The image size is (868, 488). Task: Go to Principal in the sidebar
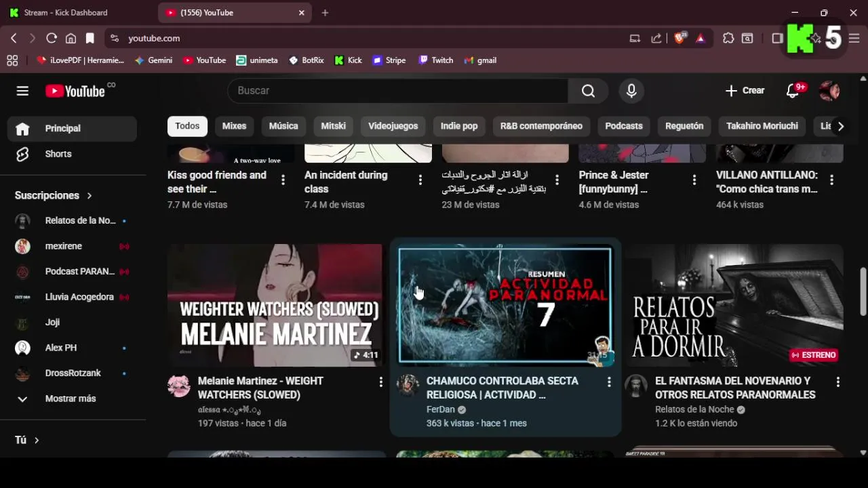tap(73, 129)
